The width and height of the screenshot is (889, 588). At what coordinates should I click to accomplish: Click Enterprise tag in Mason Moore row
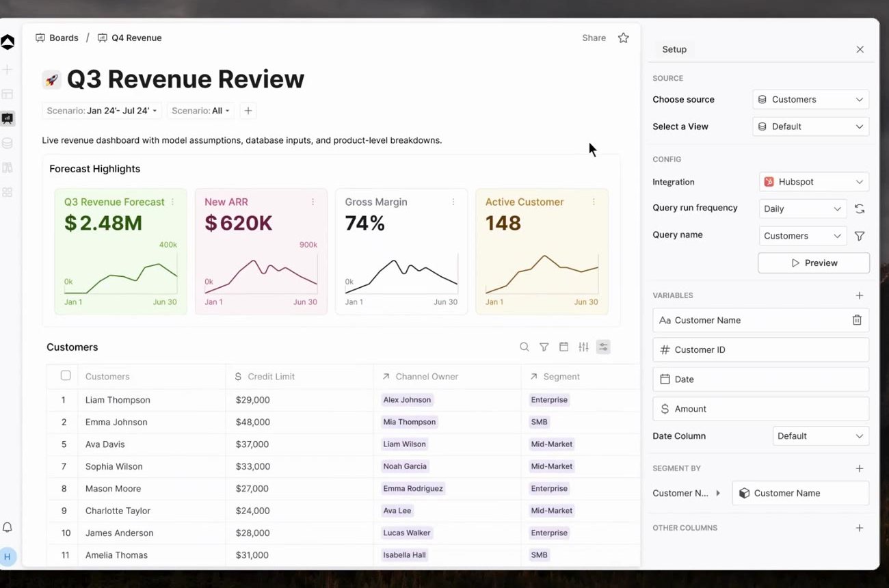pyautogui.click(x=549, y=488)
